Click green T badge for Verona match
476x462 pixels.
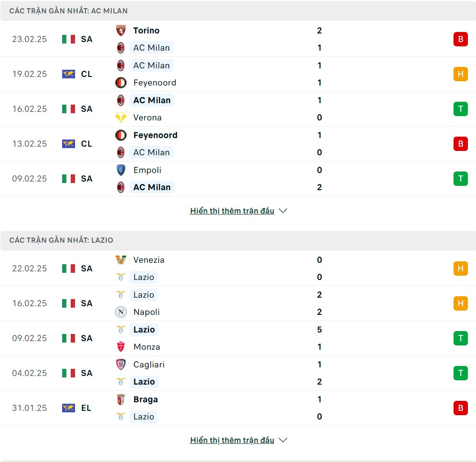point(460,109)
